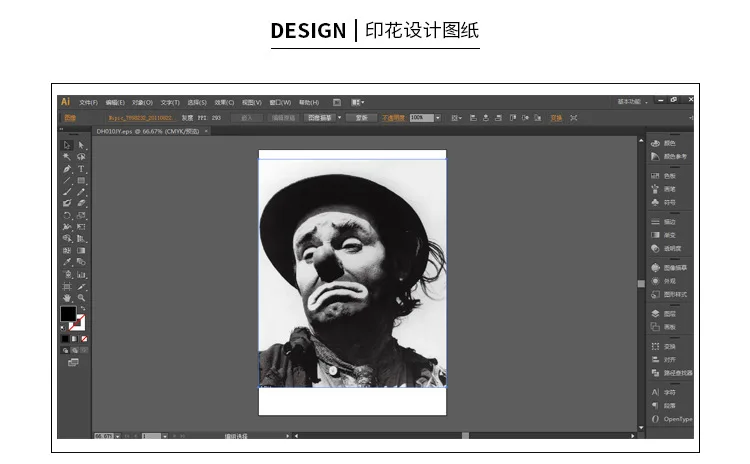Open the 选择(S) menu
The width and height of the screenshot is (750, 464).
(197, 102)
